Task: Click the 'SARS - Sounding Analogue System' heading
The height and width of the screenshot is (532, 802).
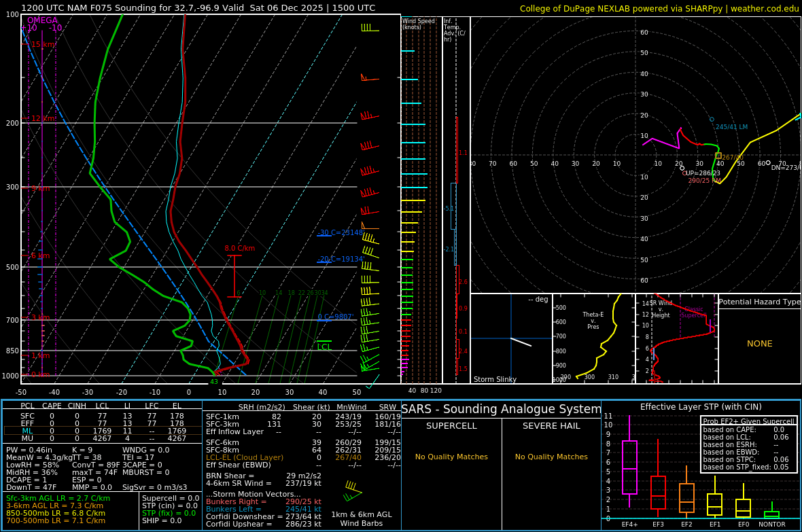Action: (502, 409)
